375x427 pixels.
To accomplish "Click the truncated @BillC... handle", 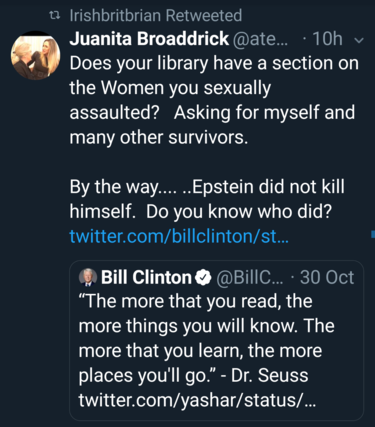I will pos(250,277).
